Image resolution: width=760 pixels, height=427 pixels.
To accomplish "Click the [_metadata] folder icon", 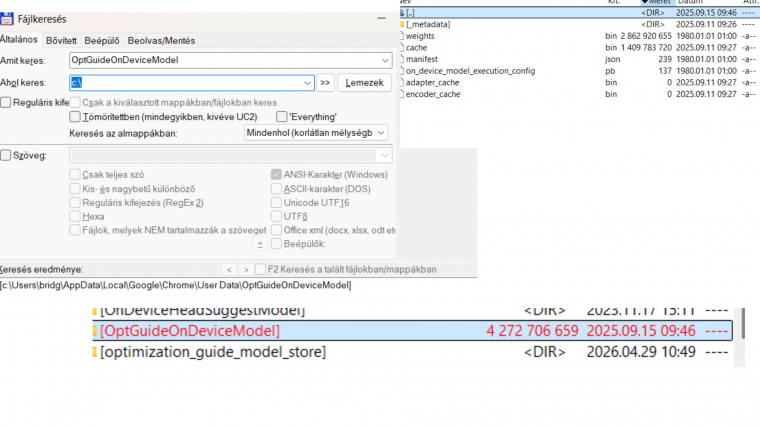I will pos(402,24).
